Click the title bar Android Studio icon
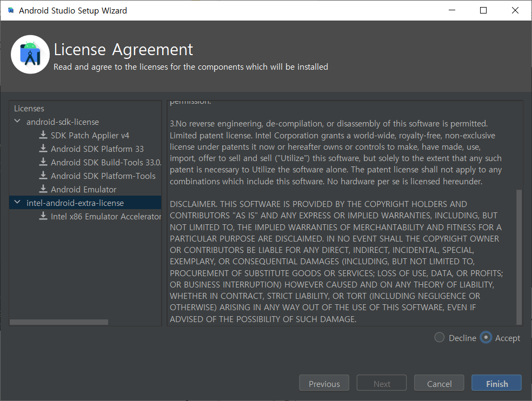This screenshot has height=401, width=532. [x=10, y=10]
